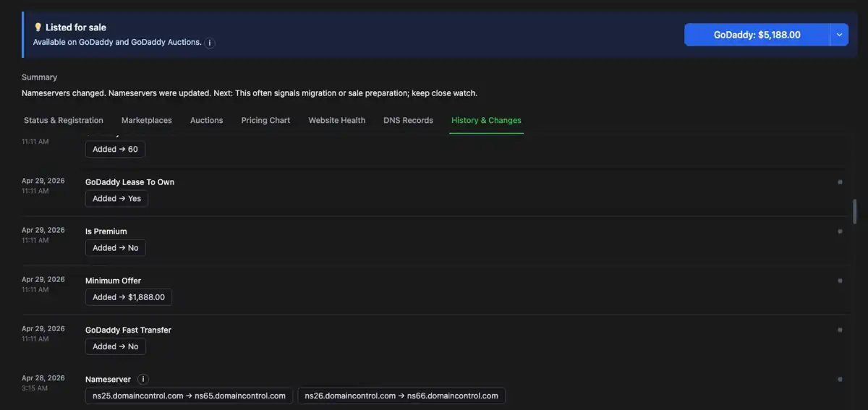The height and width of the screenshot is (410, 868).
Task: Click the Added → $1,888.00 badge
Action: pyautogui.click(x=129, y=297)
